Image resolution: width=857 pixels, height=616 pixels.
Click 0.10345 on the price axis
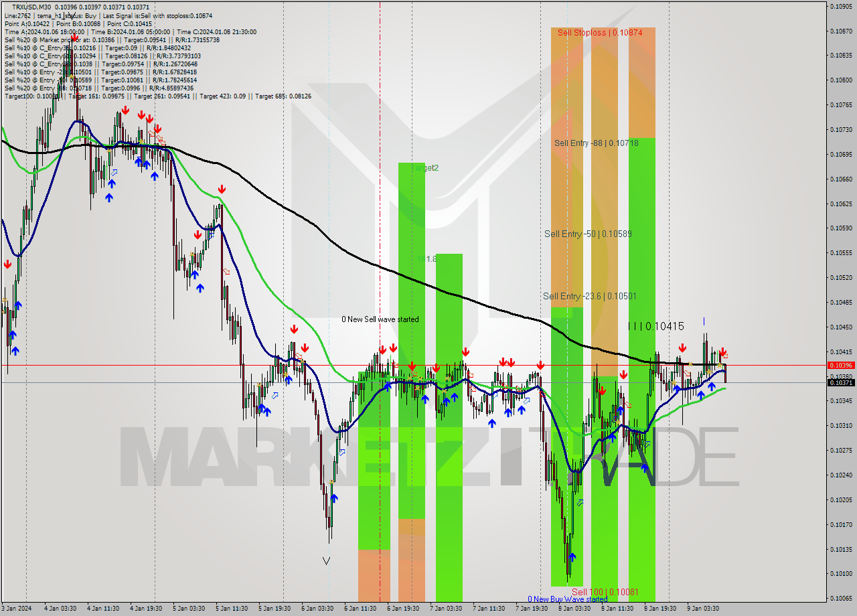click(841, 400)
